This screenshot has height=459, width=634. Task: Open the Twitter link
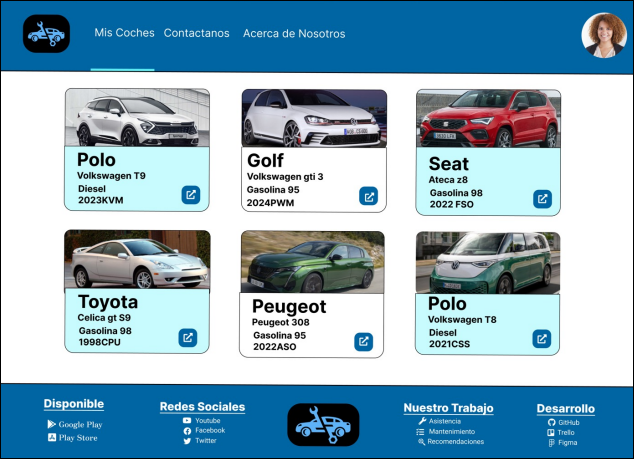coord(206,441)
